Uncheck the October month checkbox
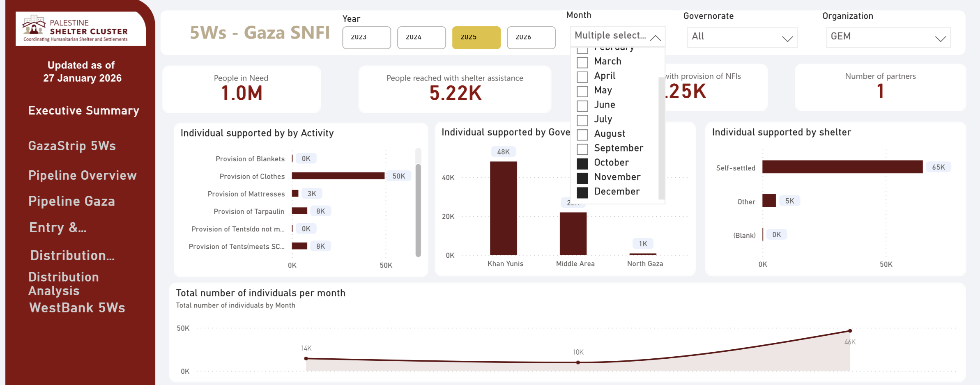This screenshot has height=385, width=980. point(582,163)
